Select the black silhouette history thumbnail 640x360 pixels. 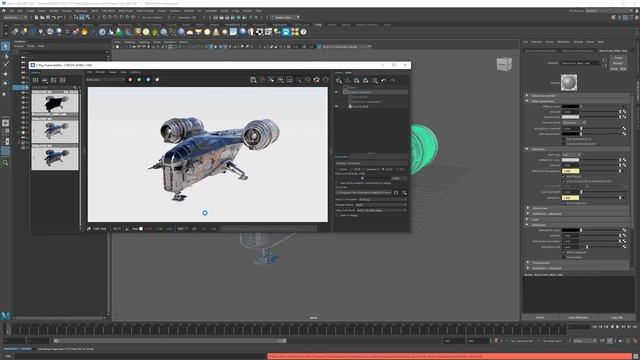[55, 104]
